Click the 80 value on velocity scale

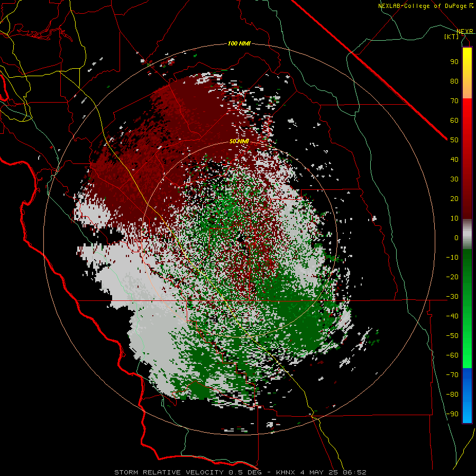pos(454,81)
